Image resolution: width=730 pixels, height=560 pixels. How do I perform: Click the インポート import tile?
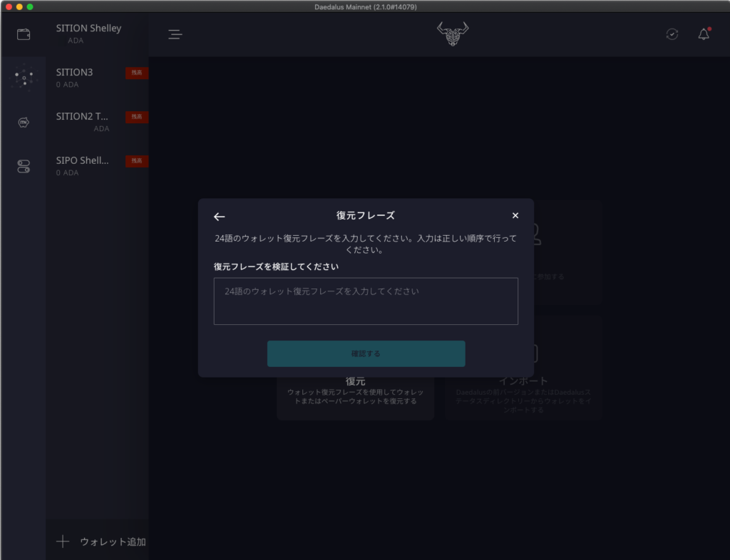pos(523,396)
